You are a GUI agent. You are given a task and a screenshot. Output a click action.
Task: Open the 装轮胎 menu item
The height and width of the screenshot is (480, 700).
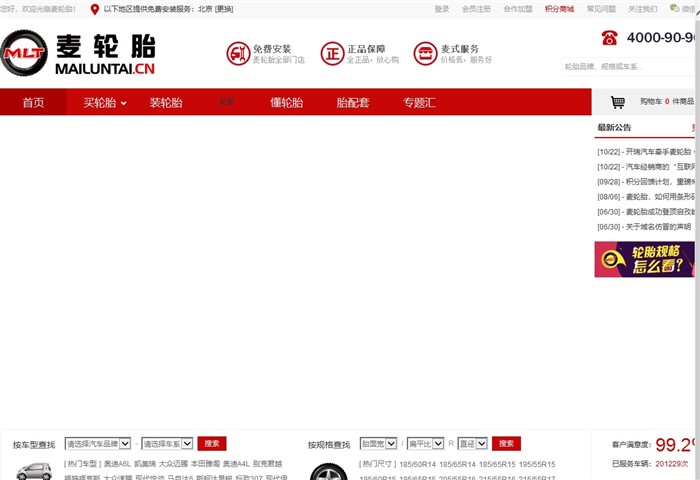coord(166,103)
